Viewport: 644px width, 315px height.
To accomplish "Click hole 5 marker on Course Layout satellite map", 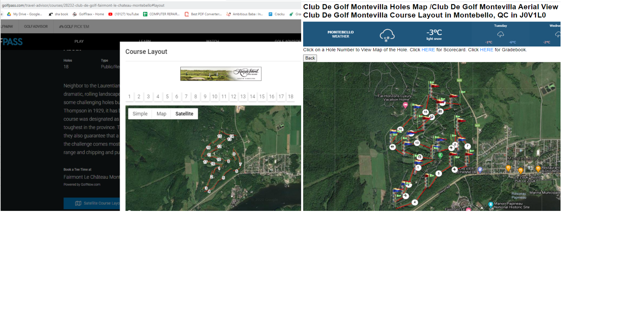I will pyautogui.click(x=223, y=178).
